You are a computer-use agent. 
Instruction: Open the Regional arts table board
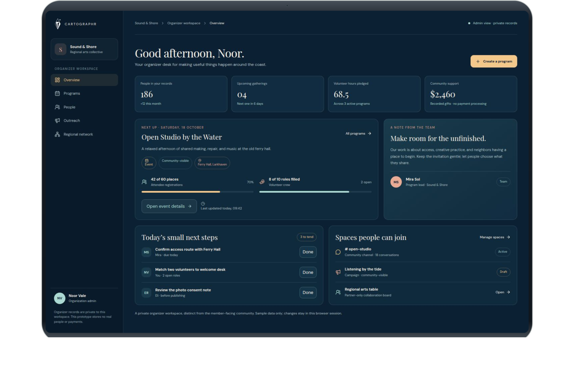tap(503, 292)
